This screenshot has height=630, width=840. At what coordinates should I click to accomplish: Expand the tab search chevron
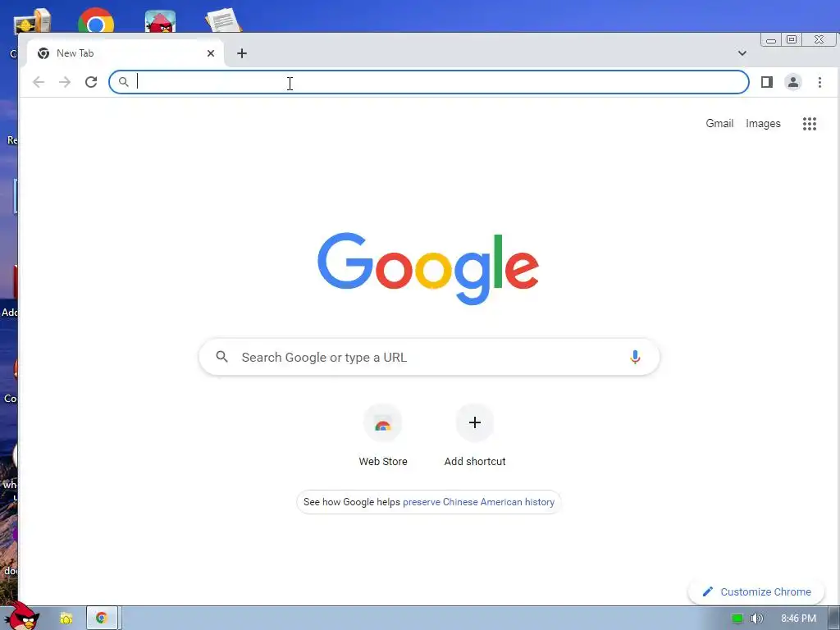coord(742,53)
